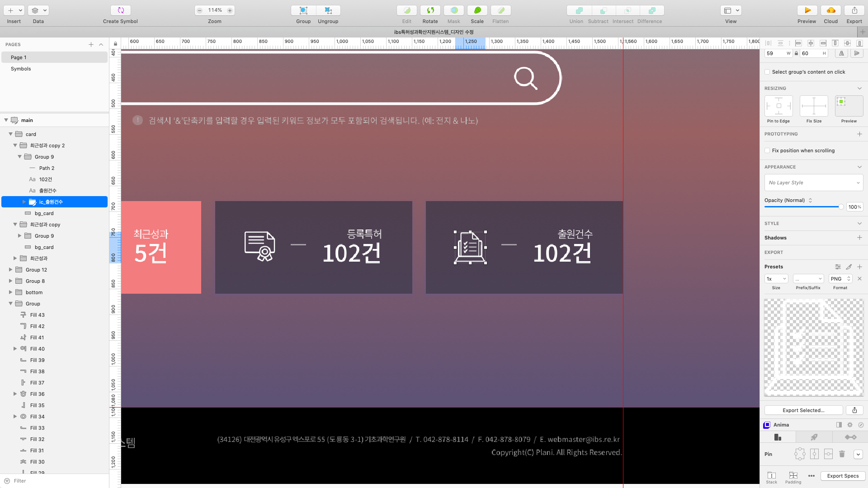
Task: Toggle Fix position when scrolling checkbox
Action: click(x=768, y=150)
